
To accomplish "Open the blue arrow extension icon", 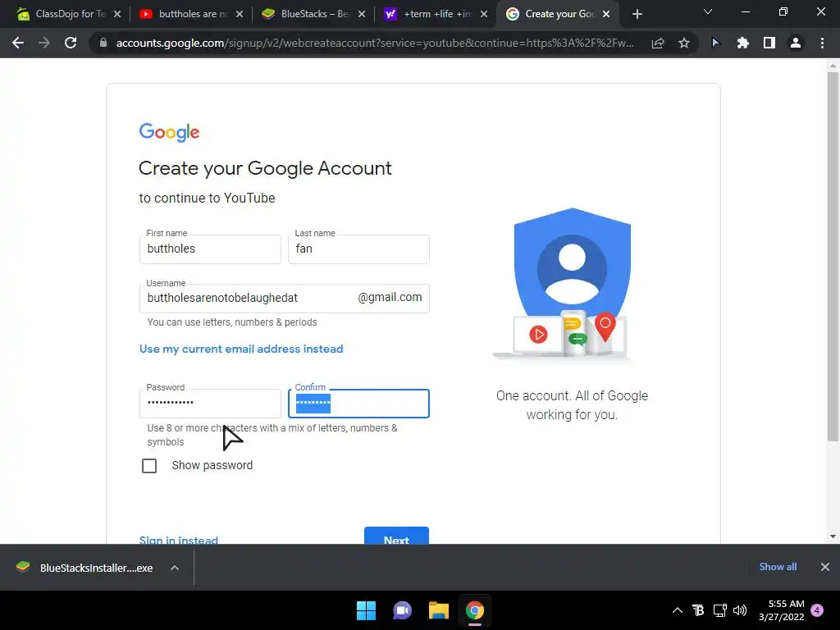I will [715, 43].
